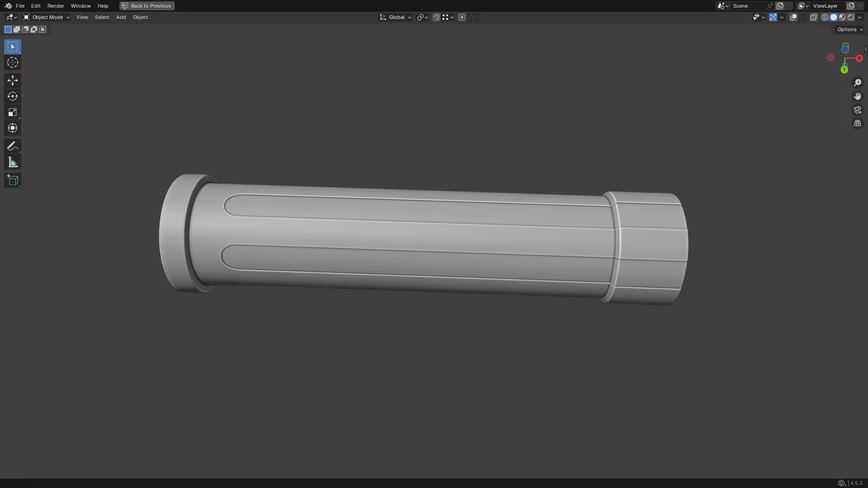Toggle proportional editing
868x488 pixels.
tap(462, 17)
